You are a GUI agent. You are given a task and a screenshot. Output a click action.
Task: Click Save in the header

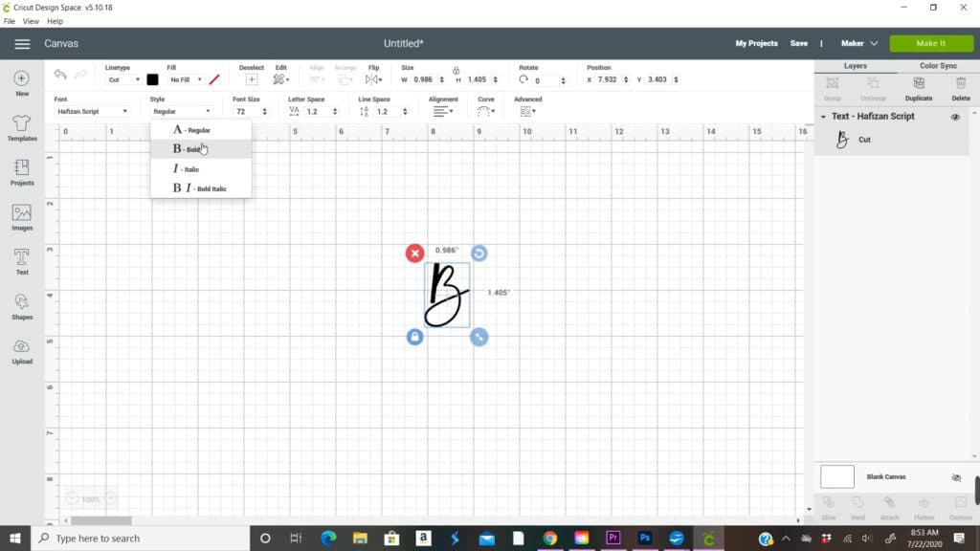click(799, 43)
